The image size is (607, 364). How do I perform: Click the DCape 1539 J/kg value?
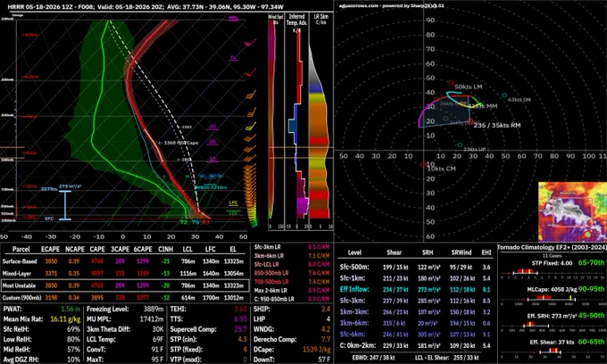pos(316,350)
